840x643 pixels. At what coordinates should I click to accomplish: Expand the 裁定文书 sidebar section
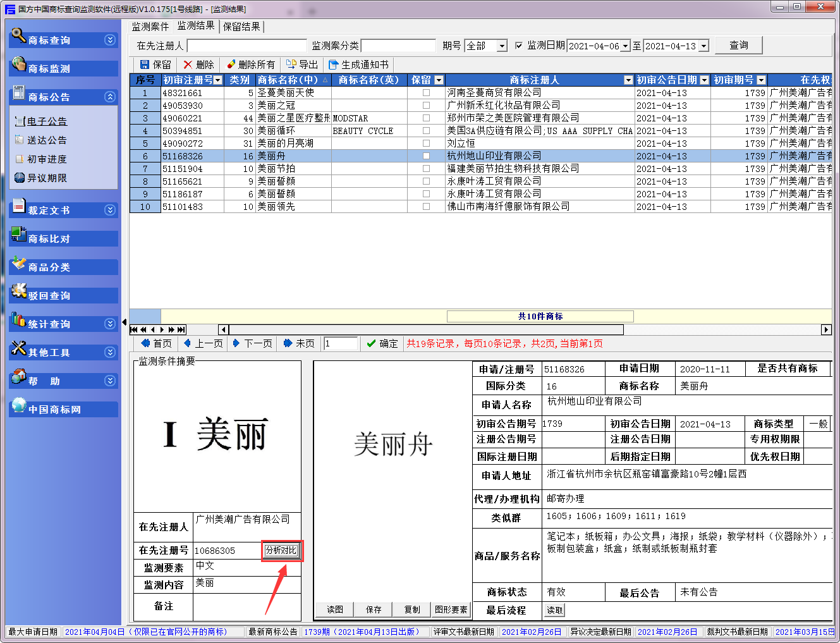(110, 210)
